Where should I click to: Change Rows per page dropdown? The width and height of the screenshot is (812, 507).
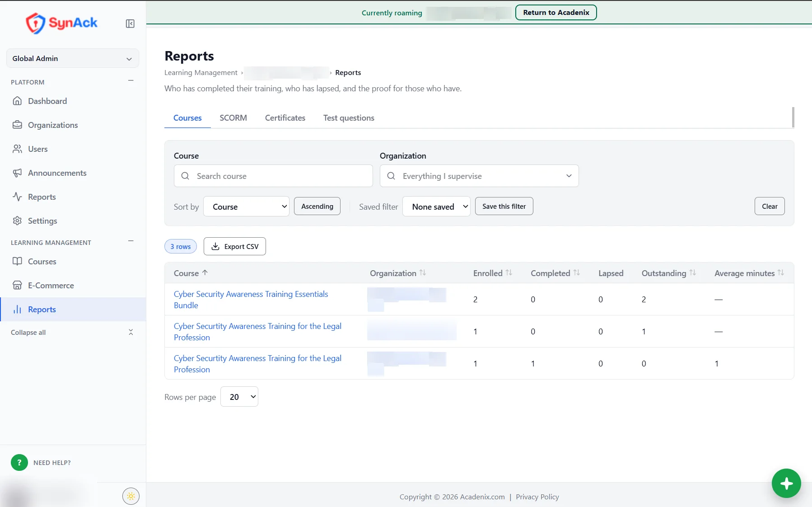[x=239, y=397]
